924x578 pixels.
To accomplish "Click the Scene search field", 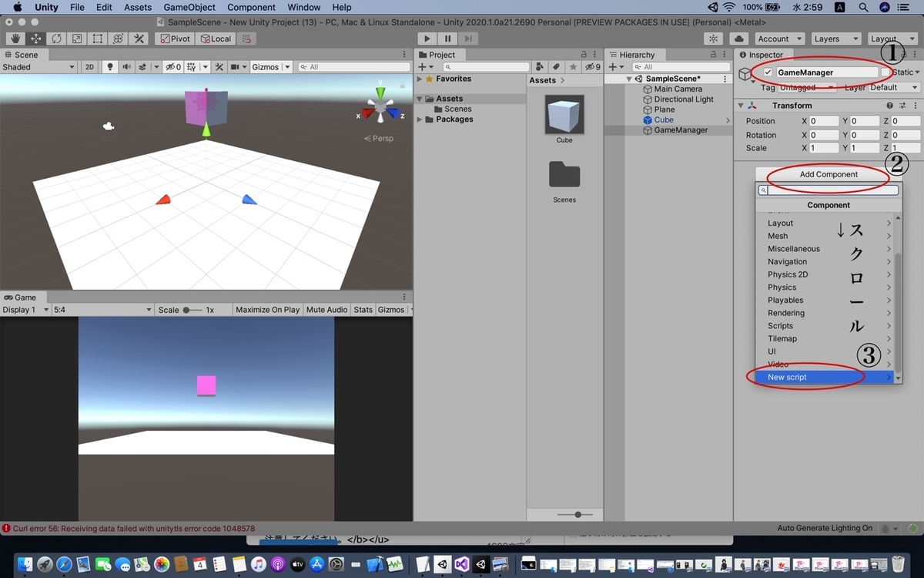I will (354, 67).
